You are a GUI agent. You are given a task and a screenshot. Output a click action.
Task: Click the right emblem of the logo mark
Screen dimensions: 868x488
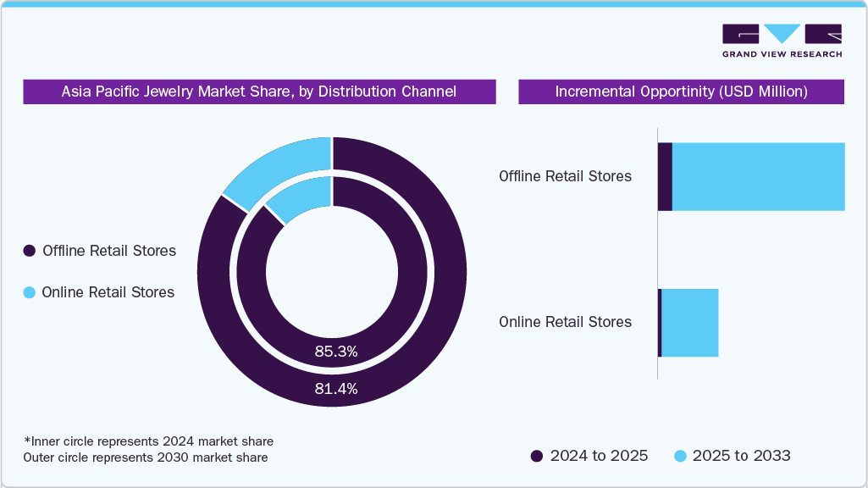click(823, 34)
